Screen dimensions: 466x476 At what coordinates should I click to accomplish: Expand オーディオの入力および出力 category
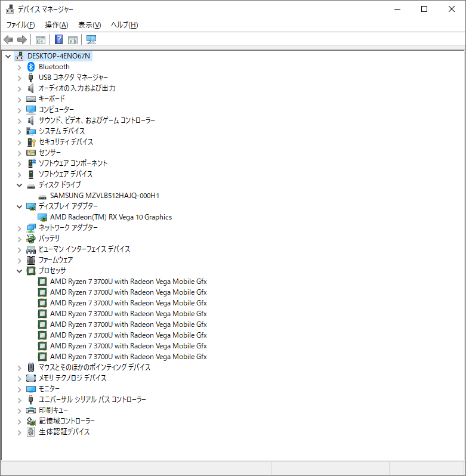[x=20, y=89]
